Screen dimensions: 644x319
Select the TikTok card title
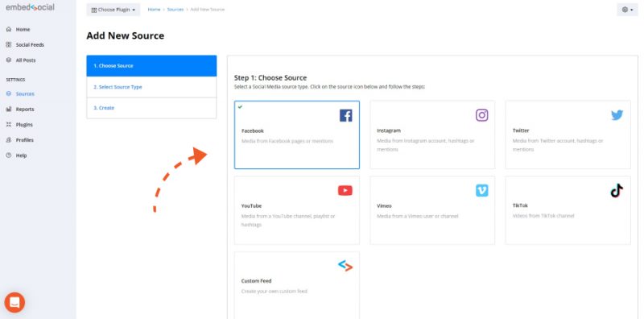(520, 205)
